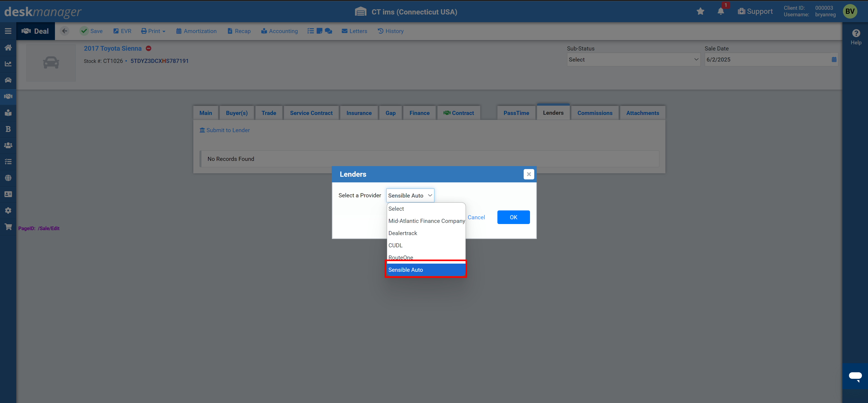Open the Help question mark icon
The image size is (868, 403).
point(856,33)
